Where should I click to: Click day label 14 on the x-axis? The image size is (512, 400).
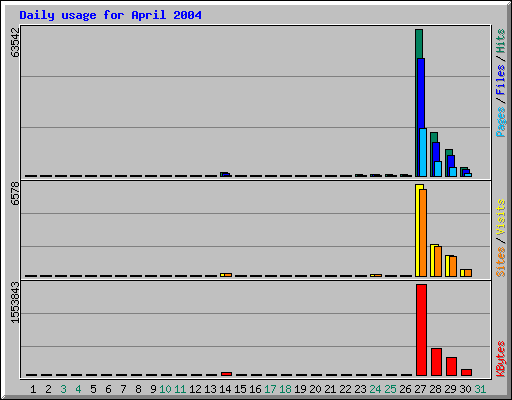point(225,389)
